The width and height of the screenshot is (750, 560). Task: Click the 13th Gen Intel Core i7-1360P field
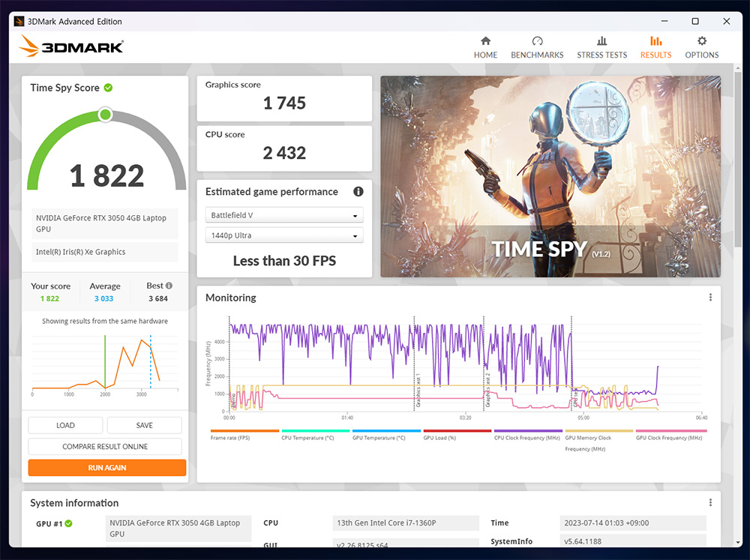(406, 523)
